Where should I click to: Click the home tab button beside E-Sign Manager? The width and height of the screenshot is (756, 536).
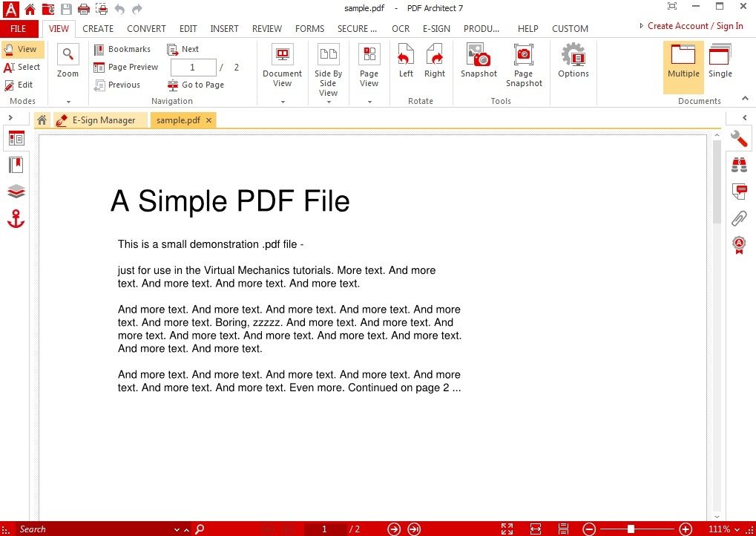[42, 120]
